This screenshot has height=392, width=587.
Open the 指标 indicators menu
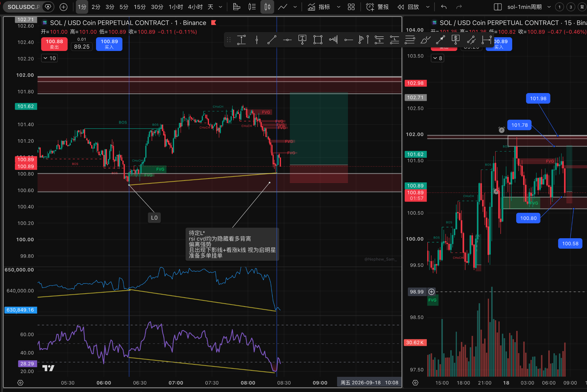pos(319,7)
